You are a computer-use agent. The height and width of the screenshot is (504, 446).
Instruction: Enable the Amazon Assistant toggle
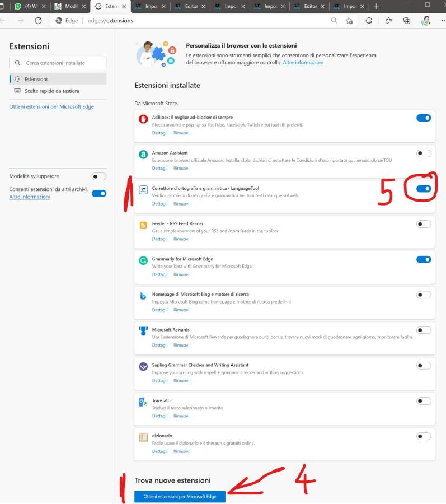[x=424, y=153]
